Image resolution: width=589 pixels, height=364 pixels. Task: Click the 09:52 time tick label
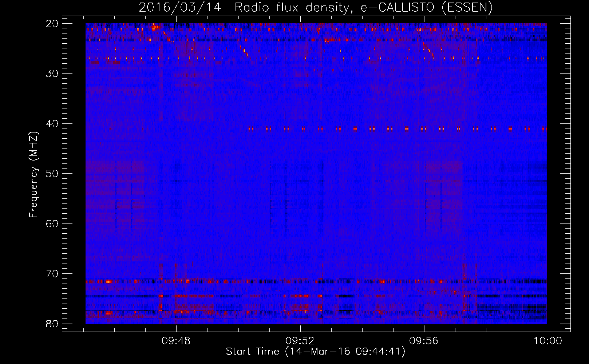tap(300, 341)
